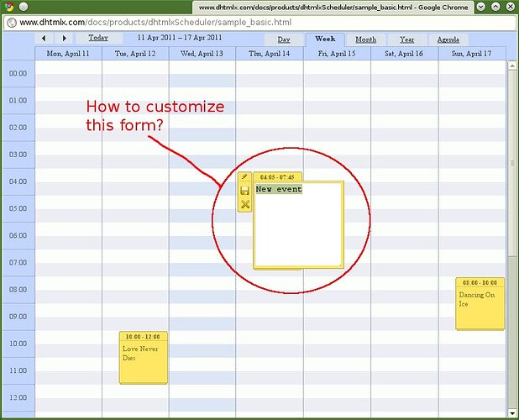Click the Wed, April 13 column header
The image size is (519, 420).
(x=202, y=54)
